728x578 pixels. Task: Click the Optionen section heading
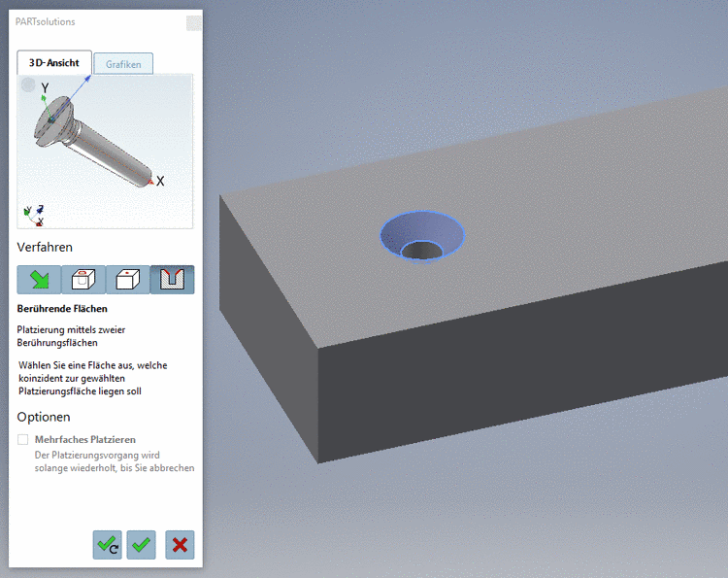pos(44,417)
